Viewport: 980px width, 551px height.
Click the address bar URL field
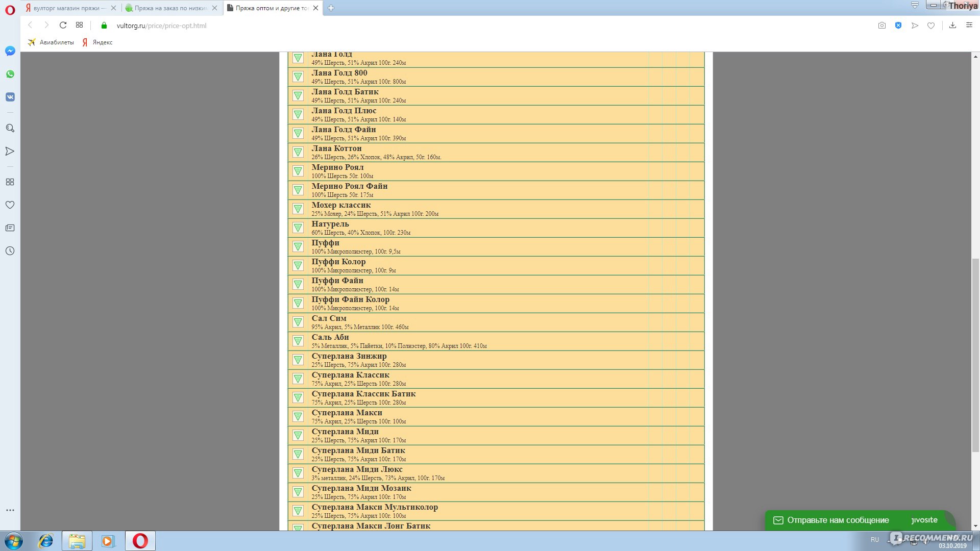(x=490, y=26)
